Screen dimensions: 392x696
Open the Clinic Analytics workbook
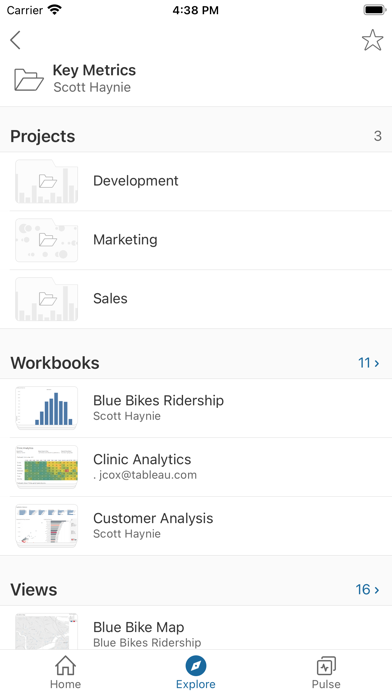pyautogui.click(x=196, y=467)
